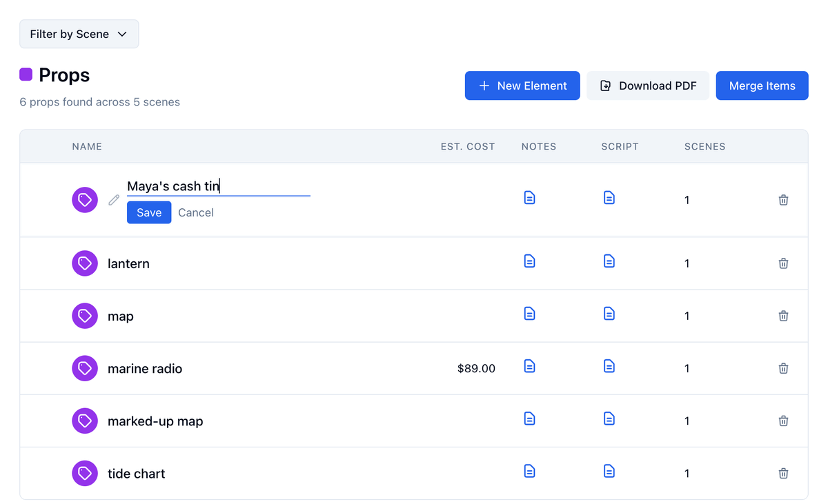Open script for Maya's cash tin

click(x=609, y=198)
